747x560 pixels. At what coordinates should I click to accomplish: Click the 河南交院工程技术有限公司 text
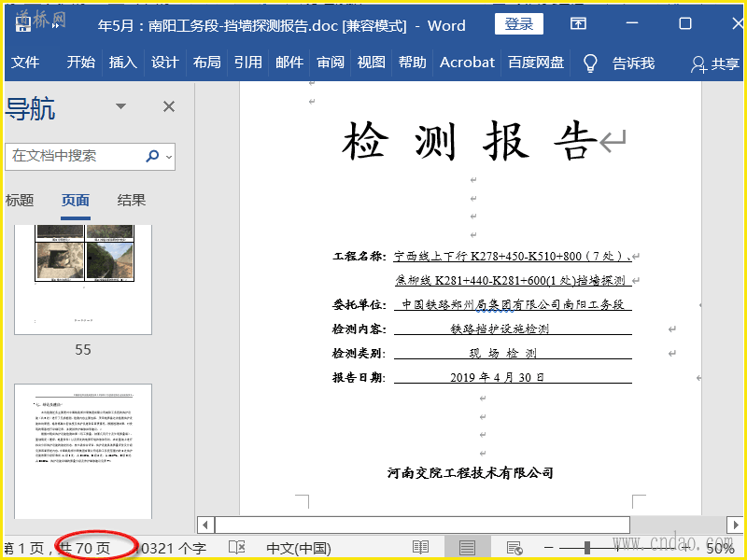click(x=471, y=473)
